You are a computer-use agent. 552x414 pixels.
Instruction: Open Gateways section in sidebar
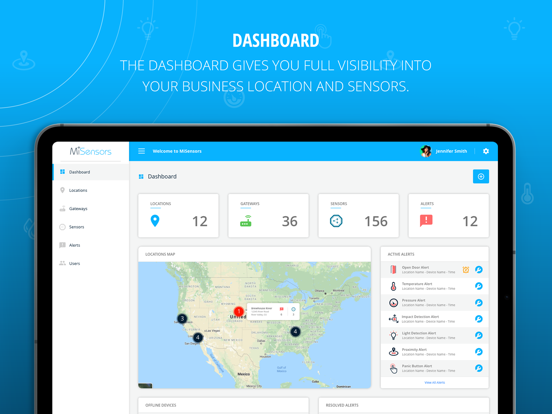[91, 208]
